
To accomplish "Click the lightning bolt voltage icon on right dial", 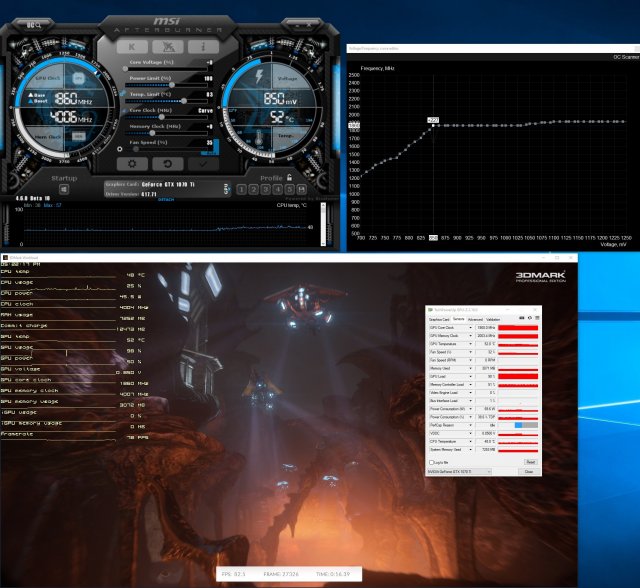I will 259,77.
